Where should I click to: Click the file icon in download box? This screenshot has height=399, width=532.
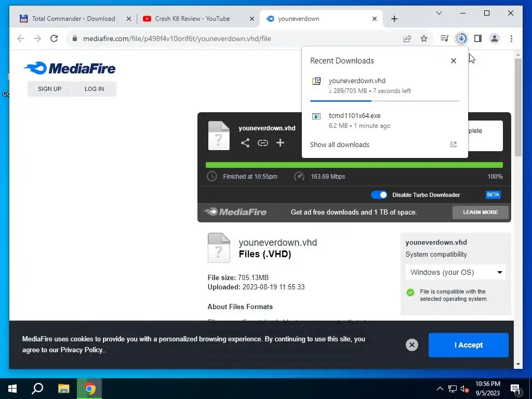pyautogui.click(x=219, y=136)
